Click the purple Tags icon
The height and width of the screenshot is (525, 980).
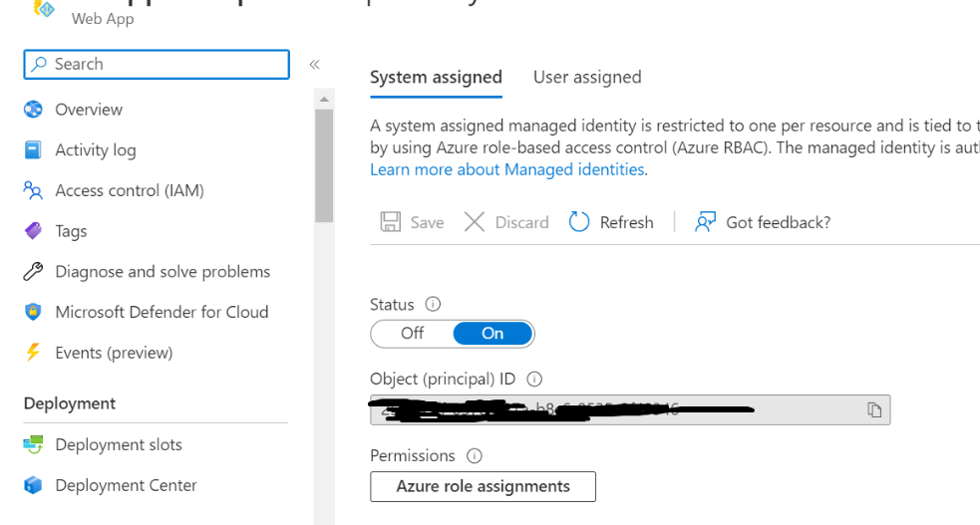[33, 231]
